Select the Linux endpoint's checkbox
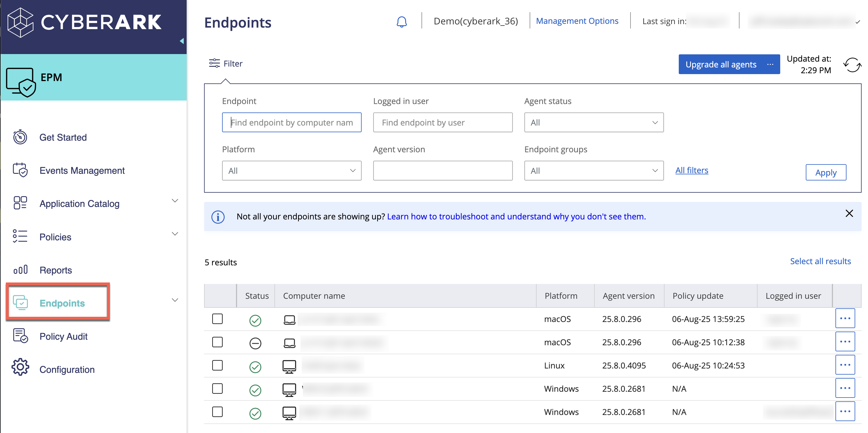This screenshot has height=433, width=868. [218, 365]
